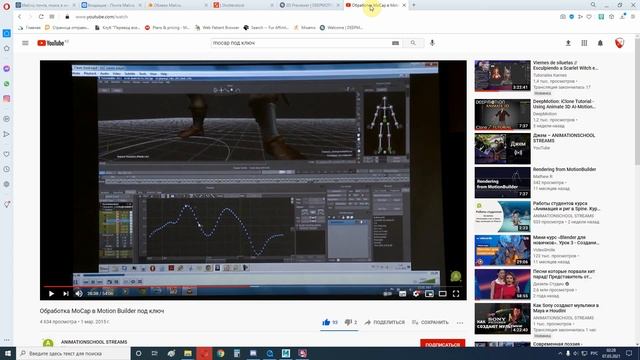This screenshot has height=360, width=640.
Task: Toggle theater mode in player
Action: [442, 293]
